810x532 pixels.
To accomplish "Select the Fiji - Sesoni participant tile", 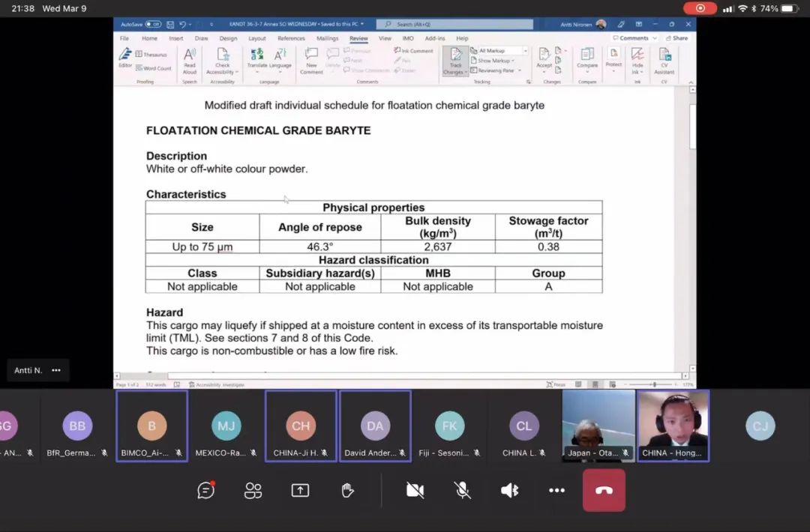I will (449, 425).
